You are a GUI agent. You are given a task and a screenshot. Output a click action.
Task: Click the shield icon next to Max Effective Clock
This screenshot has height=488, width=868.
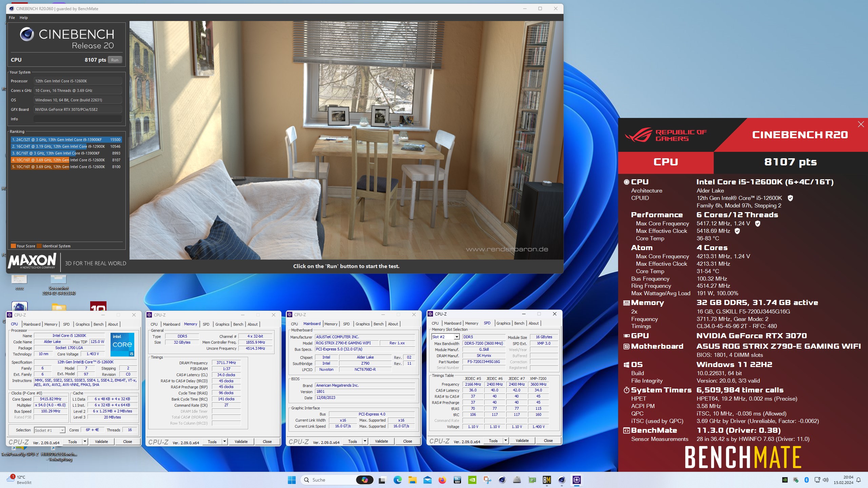tap(737, 231)
